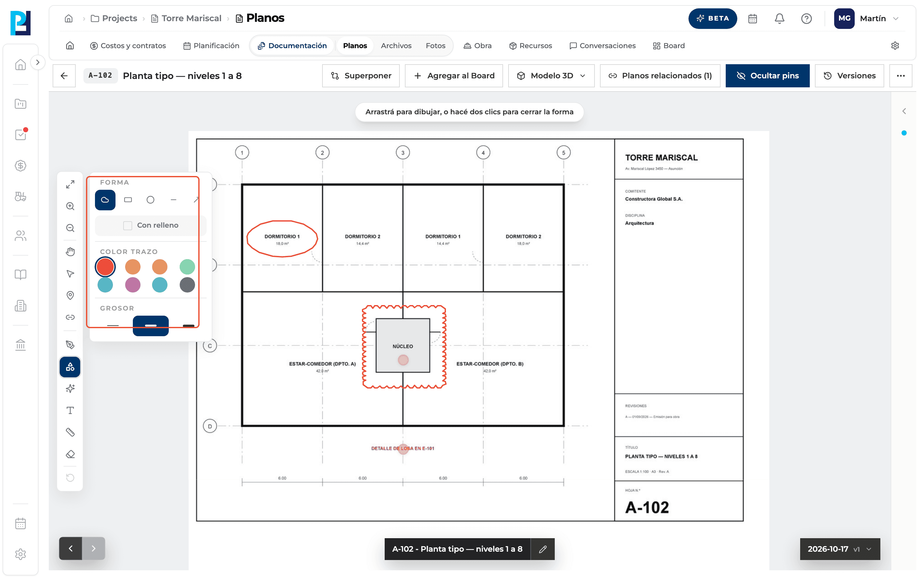Toggle the shapes tool in the tool rail

70,367
